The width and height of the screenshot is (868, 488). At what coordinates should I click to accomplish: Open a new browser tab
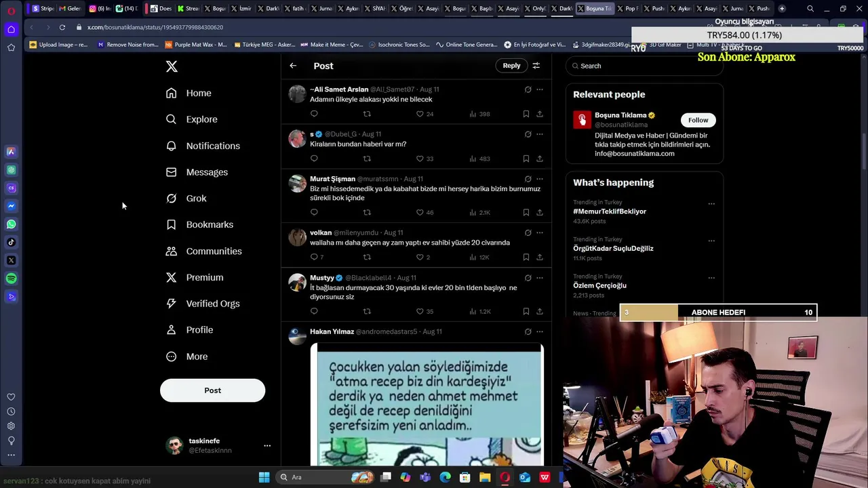click(782, 9)
